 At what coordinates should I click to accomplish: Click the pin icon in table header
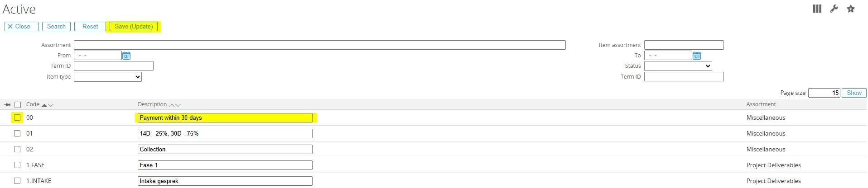pos(8,105)
